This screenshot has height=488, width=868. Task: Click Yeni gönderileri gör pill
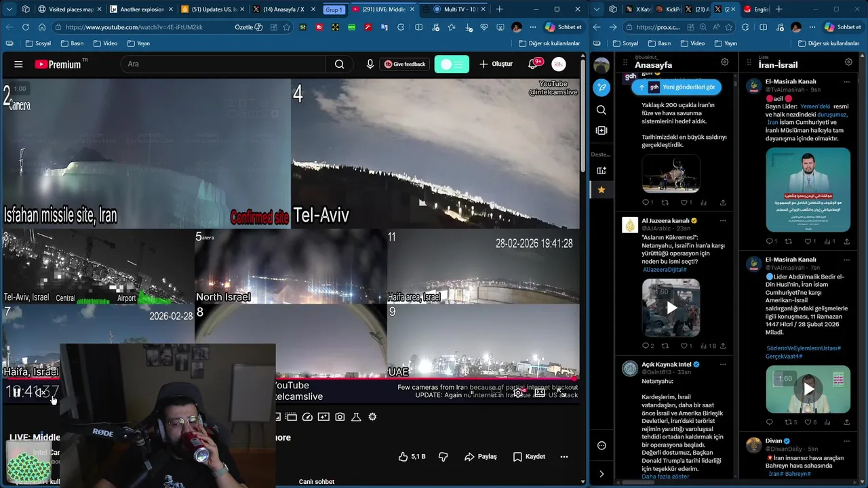click(676, 87)
